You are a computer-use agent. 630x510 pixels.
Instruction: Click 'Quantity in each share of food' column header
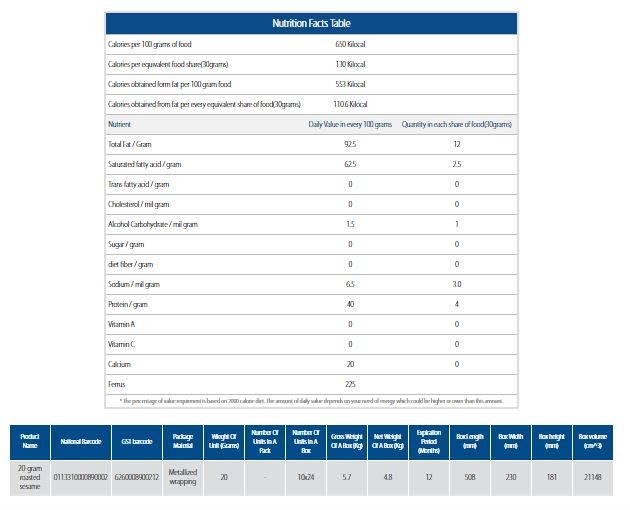[456, 124]
